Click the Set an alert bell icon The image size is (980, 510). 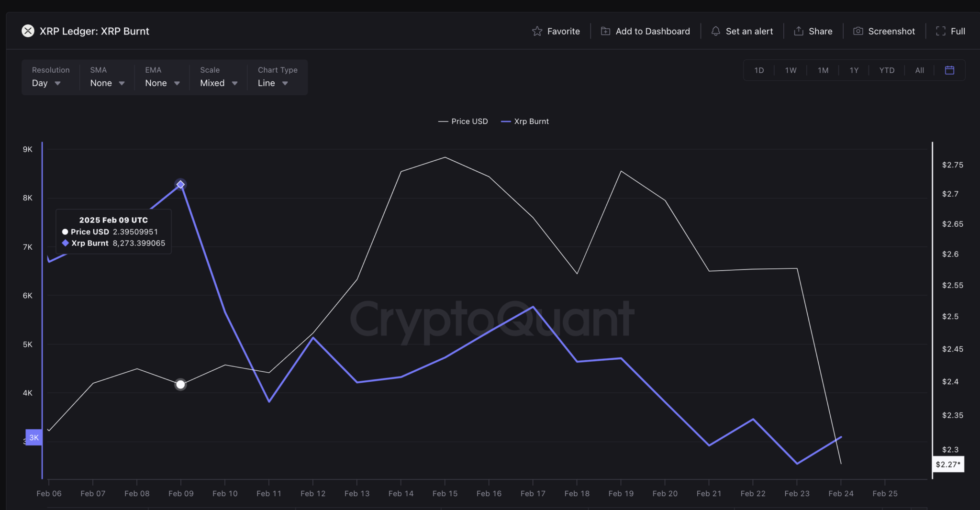[x=715, y=31]
